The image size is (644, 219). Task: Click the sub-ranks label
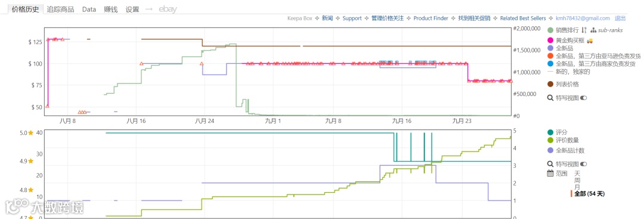pyautogui.click(x=610, y=30)
